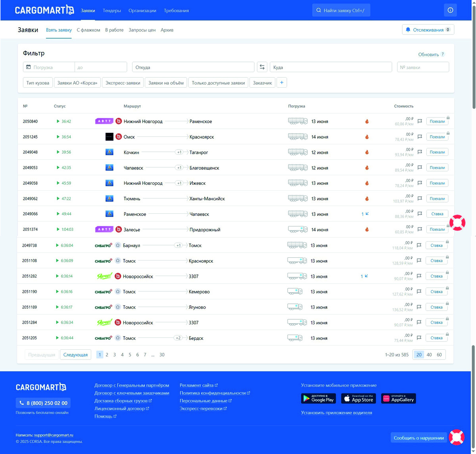Screen dimensions: 476x454
Task: Click the Cargomart logo in header
Action: [44, 10]
